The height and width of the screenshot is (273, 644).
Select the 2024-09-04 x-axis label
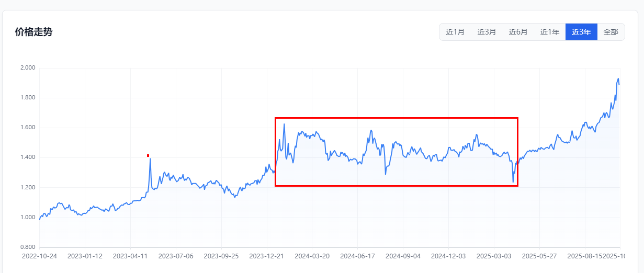pos(403,256)
